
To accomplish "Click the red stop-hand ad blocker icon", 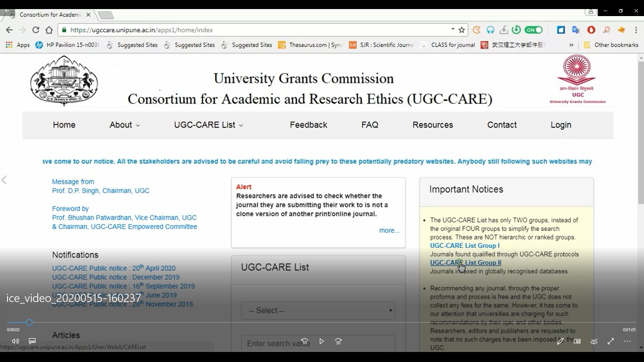I will pyautogui.click(x=591, y=30).
